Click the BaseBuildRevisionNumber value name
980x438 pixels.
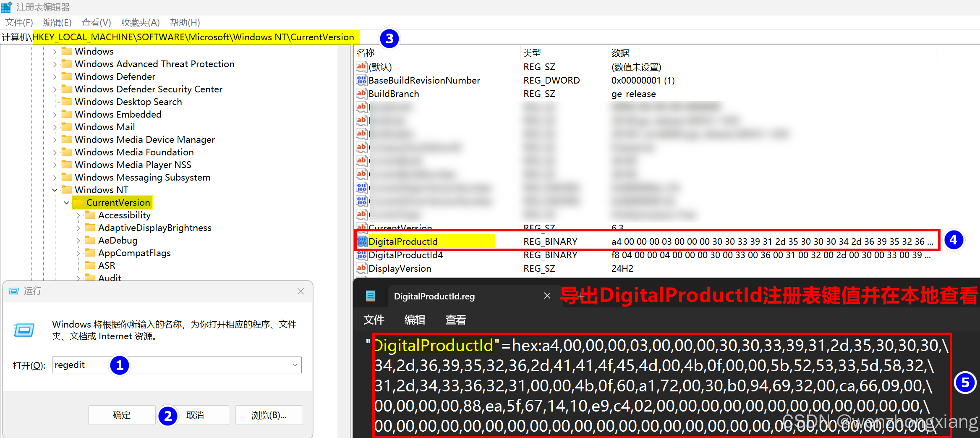point(424,80)
